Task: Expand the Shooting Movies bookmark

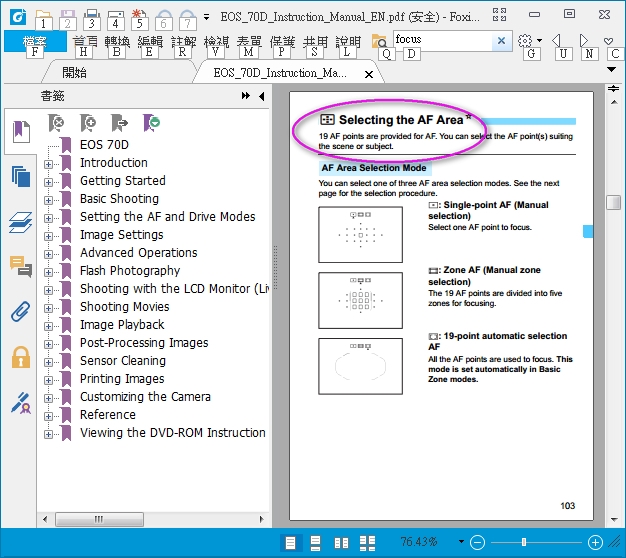Action: coord(48,308)
